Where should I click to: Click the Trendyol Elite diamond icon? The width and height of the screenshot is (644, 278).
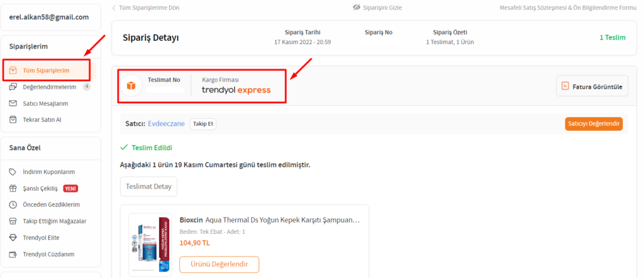(x=13, y=238)
